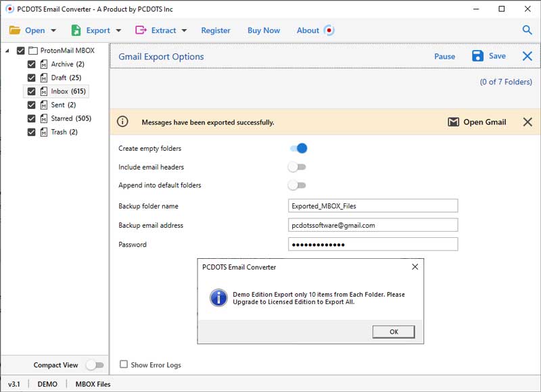Click the "DEMO" status bar text
The image size is (541, 392).
click(x=47, y=384)
